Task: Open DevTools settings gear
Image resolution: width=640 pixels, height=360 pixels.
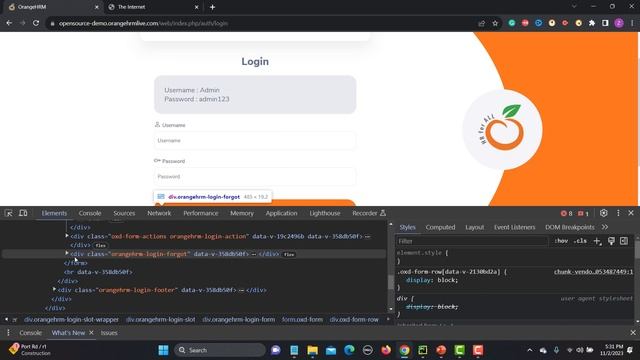Action: tap(604, 213)
